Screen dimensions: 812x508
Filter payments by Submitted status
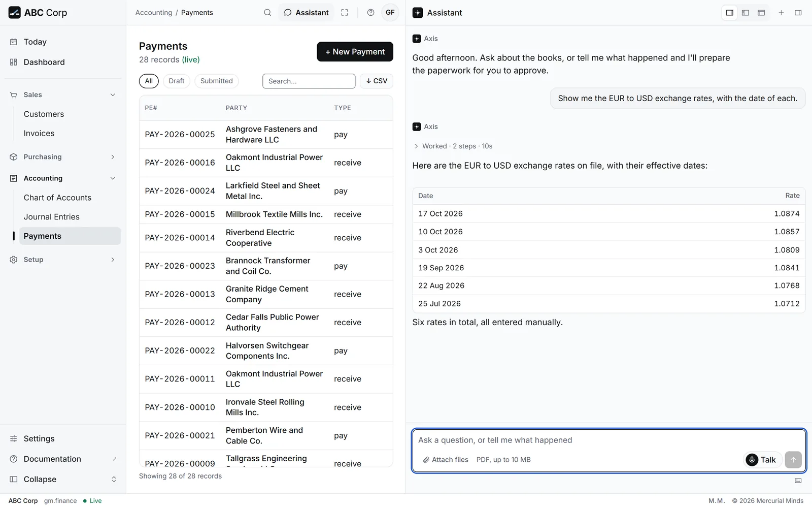point(217,81)
